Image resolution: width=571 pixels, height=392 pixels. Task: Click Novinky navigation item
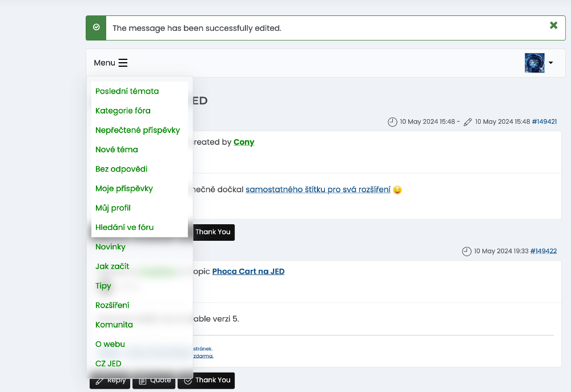click(110, 247)
